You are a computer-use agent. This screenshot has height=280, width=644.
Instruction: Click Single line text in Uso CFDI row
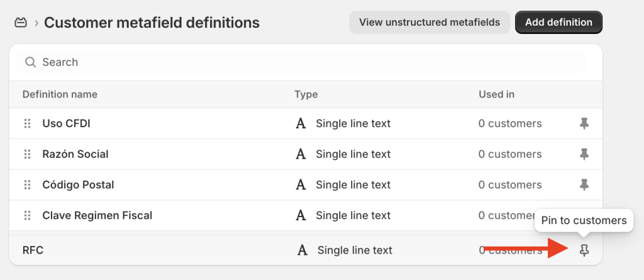(353, 123)
